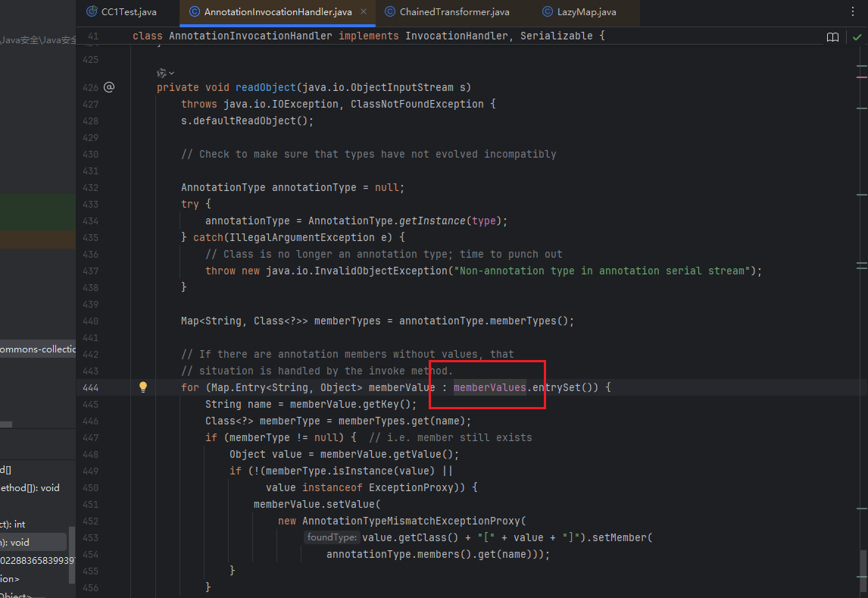Click the vertical scrollbar of the editor
The image size is (868, 598).
(863, 565)
